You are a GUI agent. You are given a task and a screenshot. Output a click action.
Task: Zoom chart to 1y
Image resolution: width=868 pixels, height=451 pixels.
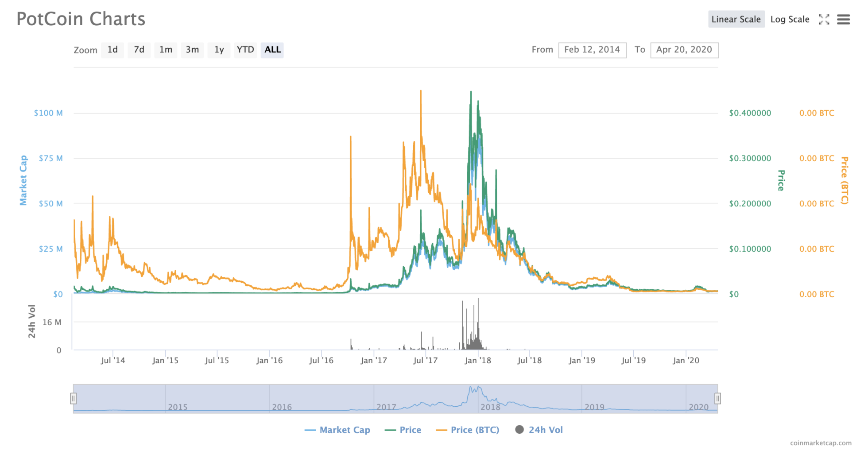pyautogui.click(x=219, y=50)
